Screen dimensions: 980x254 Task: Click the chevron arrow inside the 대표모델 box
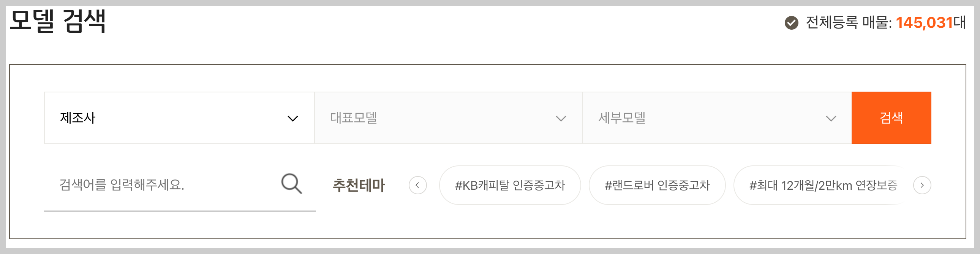[560, 119]
